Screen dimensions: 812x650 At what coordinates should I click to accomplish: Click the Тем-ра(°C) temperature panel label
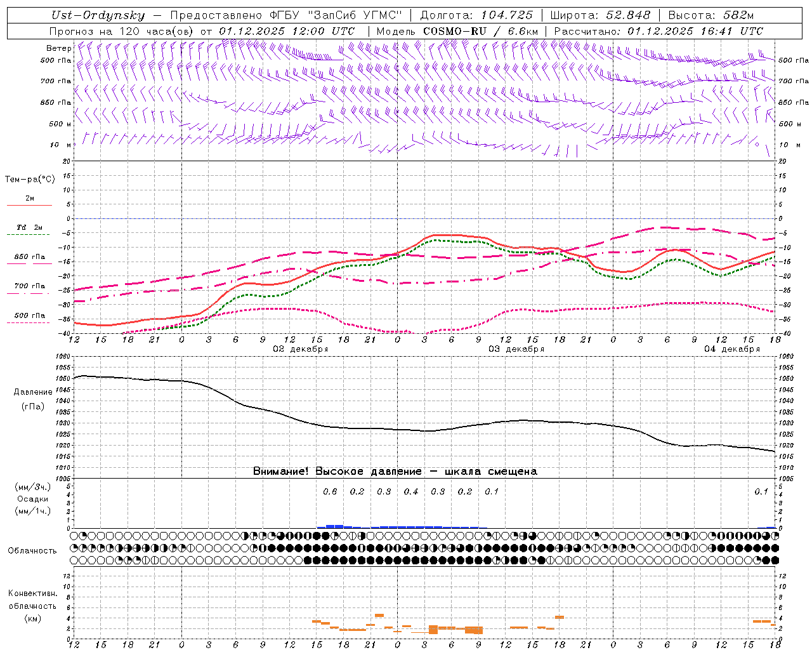(x=30, y=179)
